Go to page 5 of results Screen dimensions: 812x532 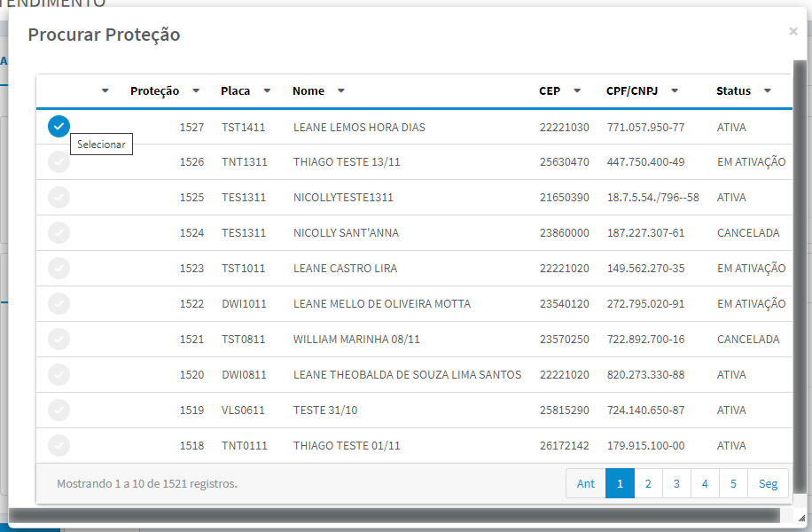[x=733, y=483]
